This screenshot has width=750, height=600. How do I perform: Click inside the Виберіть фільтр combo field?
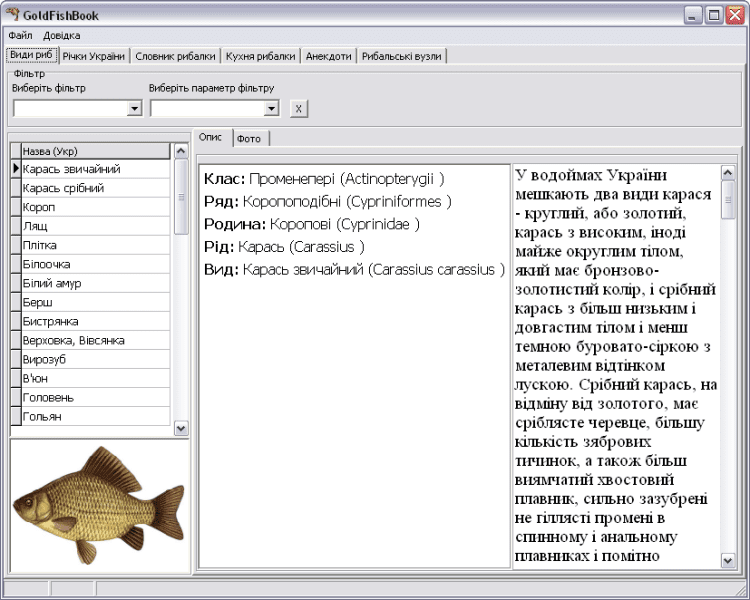(71, 109)
